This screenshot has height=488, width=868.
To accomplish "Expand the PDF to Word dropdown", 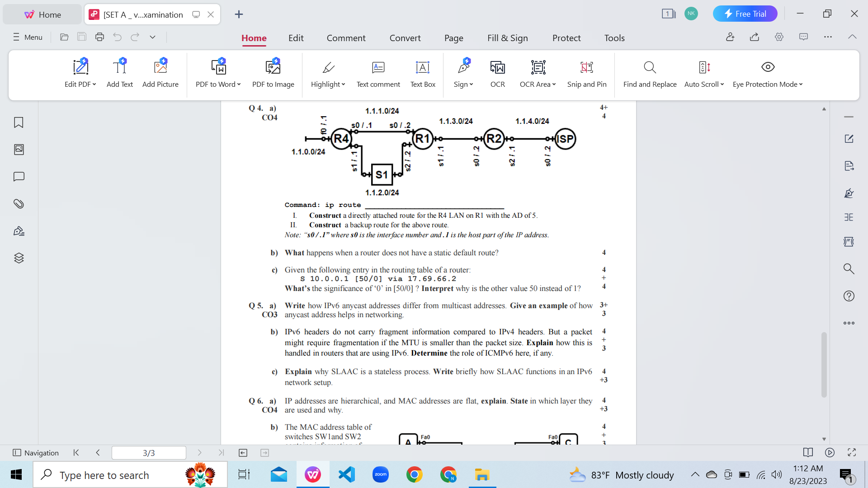I will tap(239, 84).
